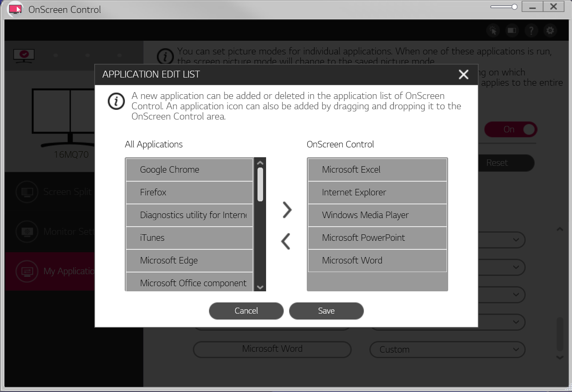
Task: Click the info icon in the dialog
Action: pyautogui.click(x=116, y=101)
